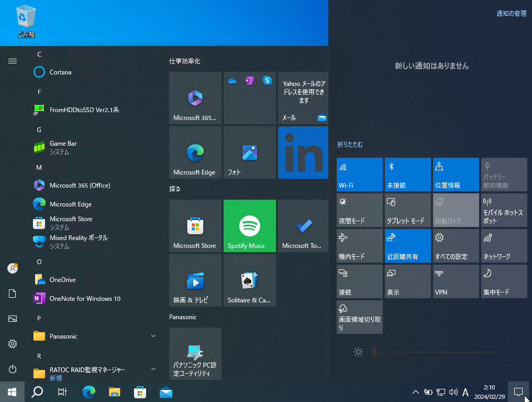
Task: Click 画面領域切り取り screen snip button
Action: coord(360,317)
